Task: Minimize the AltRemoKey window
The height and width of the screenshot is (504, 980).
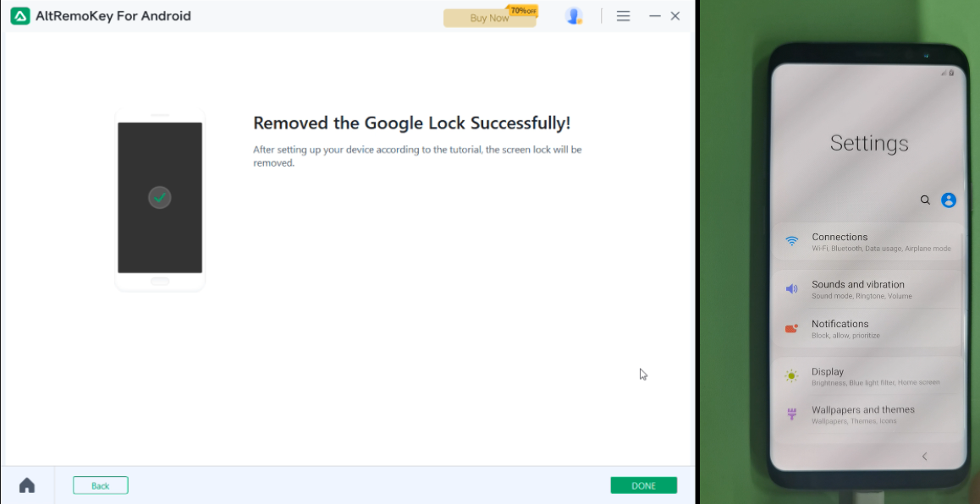Action: tap(655, 16)
